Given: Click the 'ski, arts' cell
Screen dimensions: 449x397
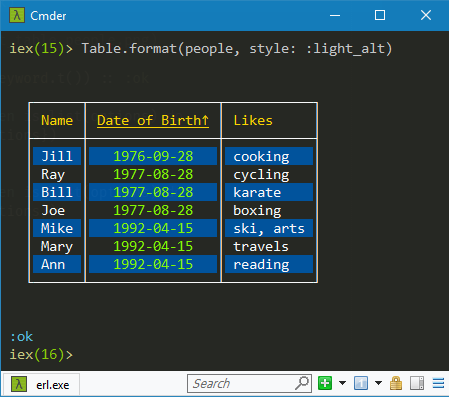Looking at the screenshot, I should pyautogui.click(x=269, y=229).
